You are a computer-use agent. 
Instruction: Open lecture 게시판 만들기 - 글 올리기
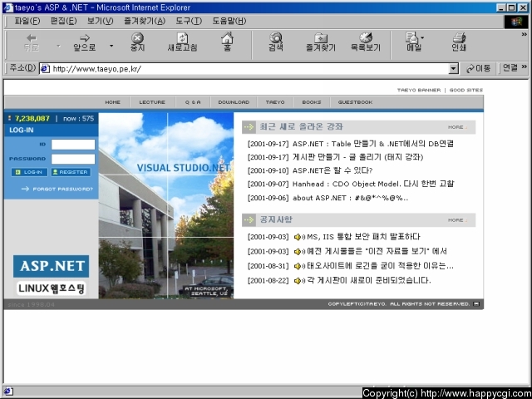pyautogui.click(x=358, y=157)
